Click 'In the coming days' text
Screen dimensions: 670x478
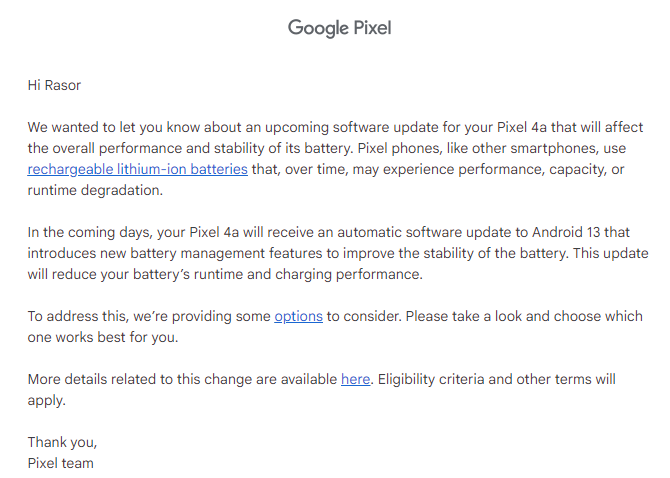[x=89, y=232]
